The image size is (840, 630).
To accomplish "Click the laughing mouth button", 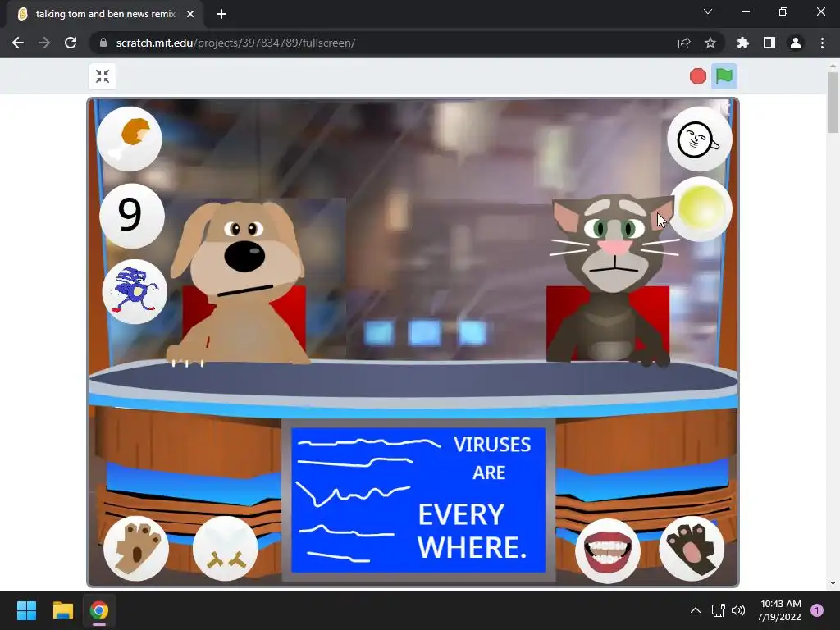I will coord(608,550).
